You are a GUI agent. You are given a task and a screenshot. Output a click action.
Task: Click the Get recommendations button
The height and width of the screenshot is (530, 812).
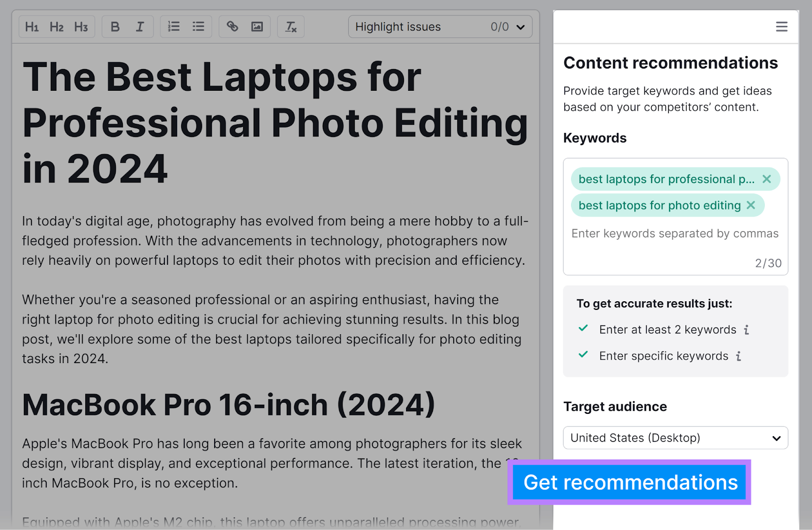(629, 482)
